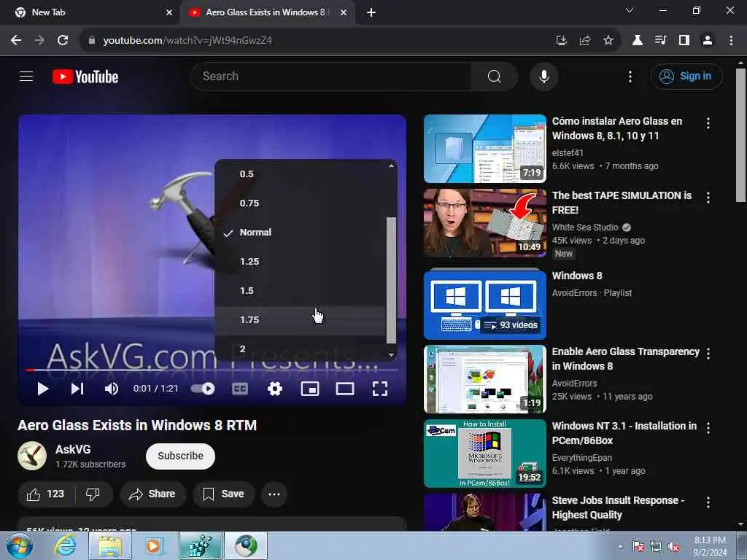Viewport: 747px width, 560px height.
Task: Share this page from address bar
Action: 585,41
